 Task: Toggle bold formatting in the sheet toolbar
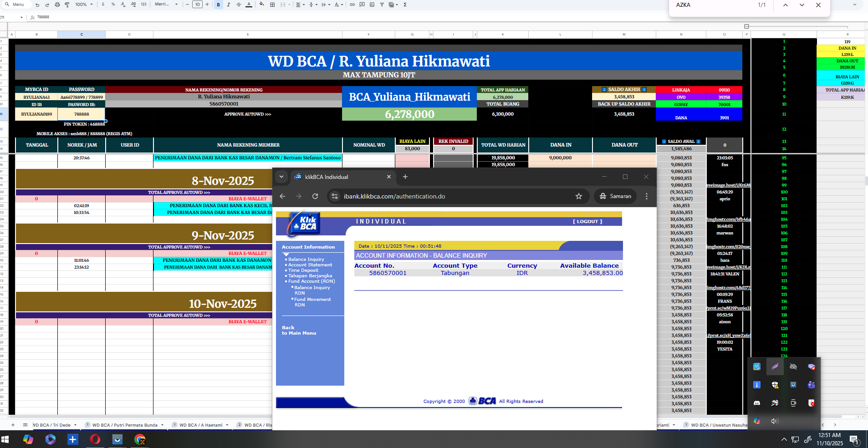(219, 5)
